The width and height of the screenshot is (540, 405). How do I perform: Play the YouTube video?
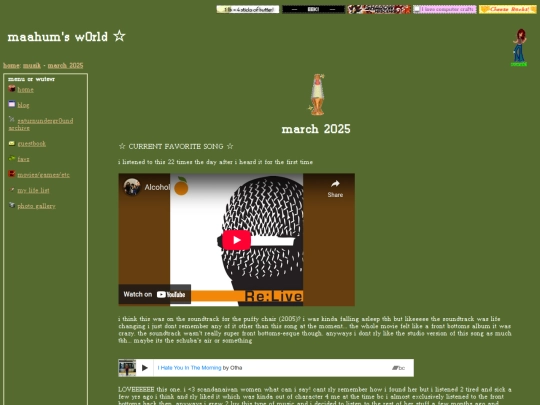(x=236, y=240)
